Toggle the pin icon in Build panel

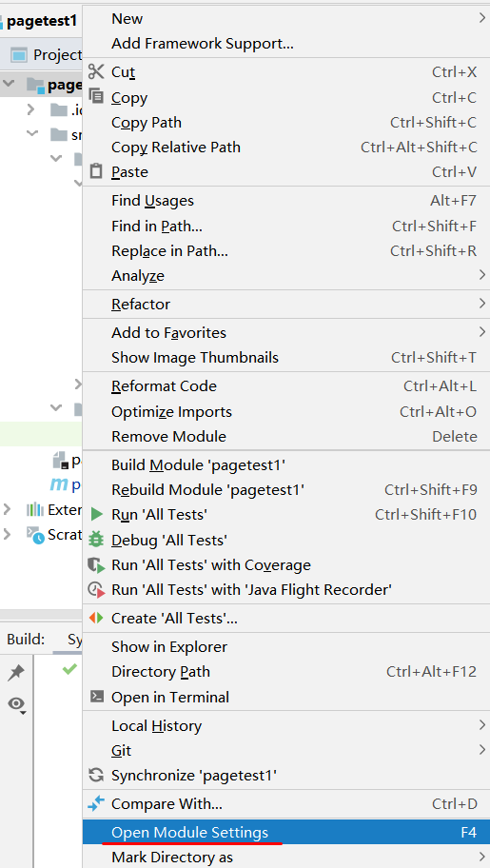tap(16, 673)
